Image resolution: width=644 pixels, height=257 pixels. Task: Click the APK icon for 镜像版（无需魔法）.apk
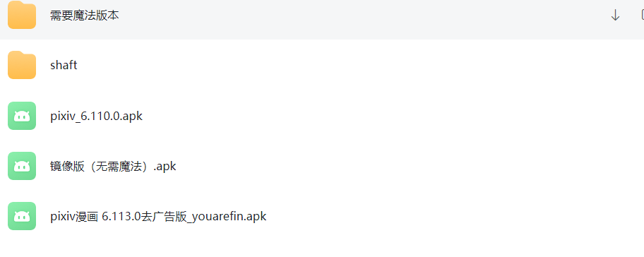click(22, 166)
